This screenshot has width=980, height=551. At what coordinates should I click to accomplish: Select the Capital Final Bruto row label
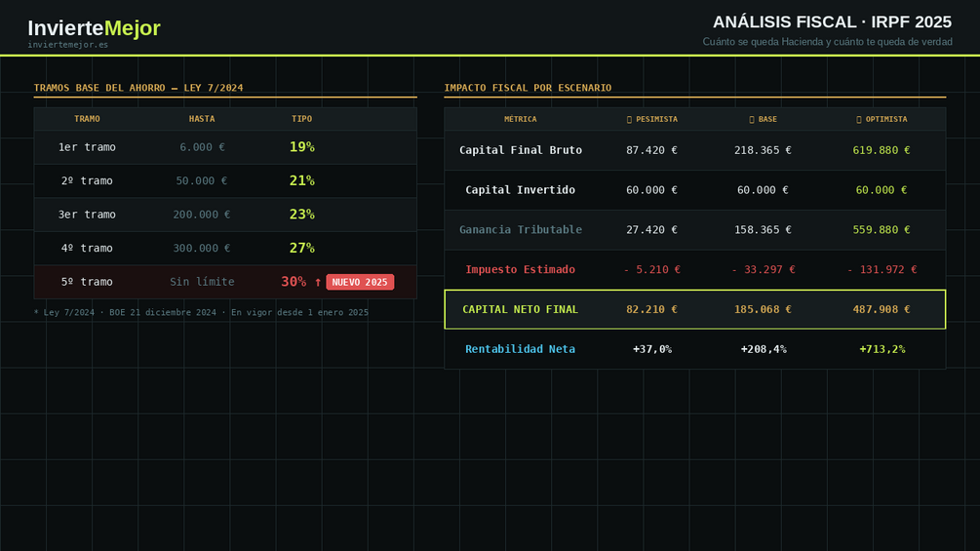[x=521, y=150]
